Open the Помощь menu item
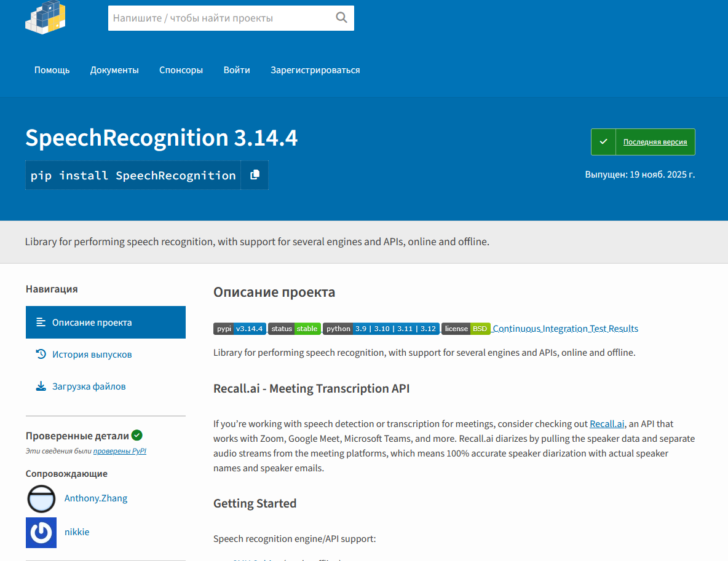Image resolution: width=728 pixels, height=561 pixels. pyautogui.click(x=52, y=70)
